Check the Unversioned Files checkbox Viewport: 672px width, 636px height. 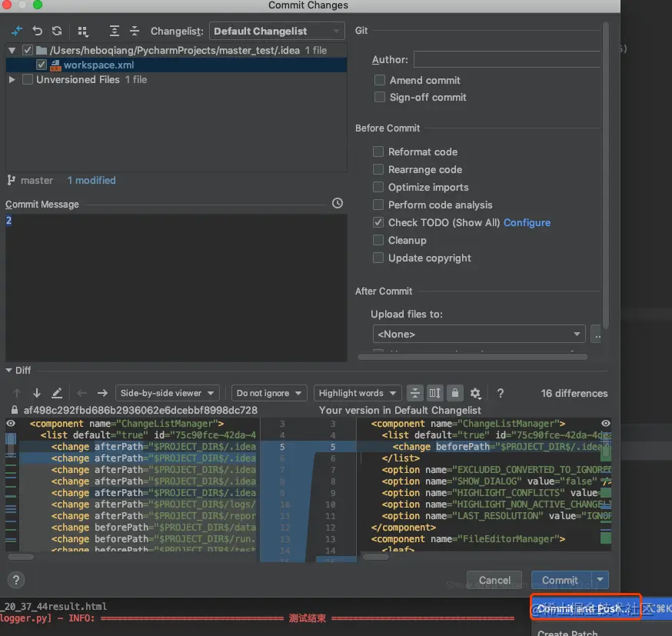(28, 80)
